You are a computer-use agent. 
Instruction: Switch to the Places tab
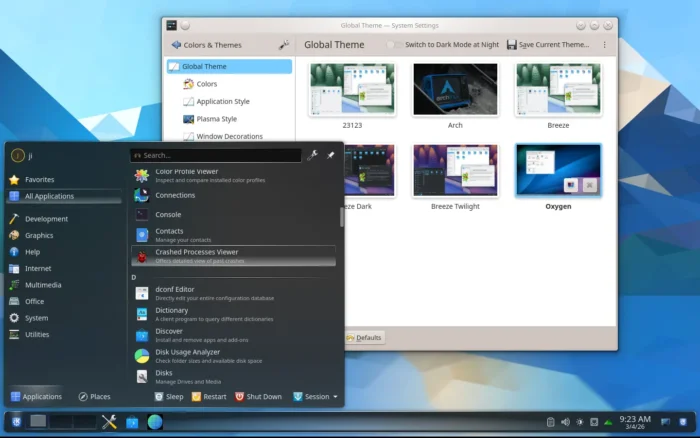pyautogui.click(x=95, y=397)
